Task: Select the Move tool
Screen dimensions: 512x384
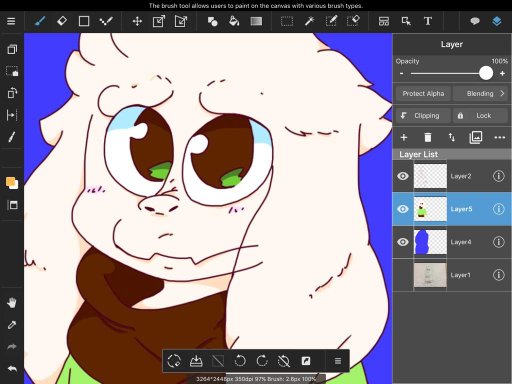Action: pyautogui.click(x=137, y=21)
